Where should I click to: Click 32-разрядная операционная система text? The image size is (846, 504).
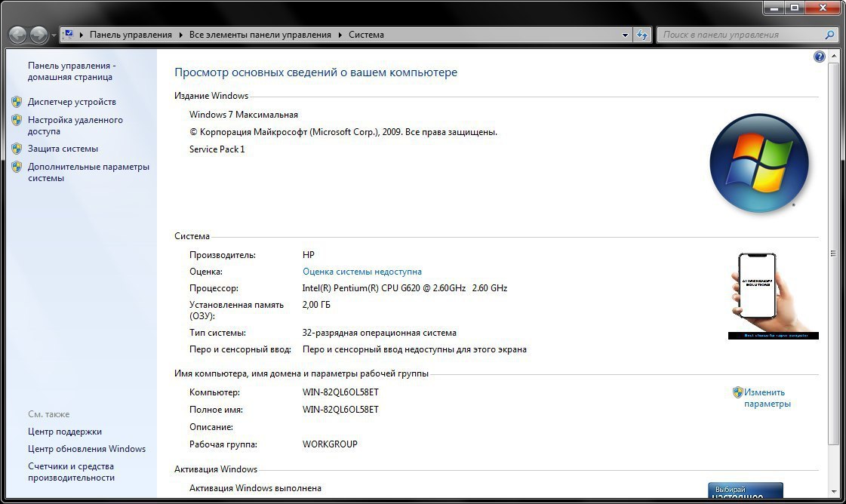[380, 333]
